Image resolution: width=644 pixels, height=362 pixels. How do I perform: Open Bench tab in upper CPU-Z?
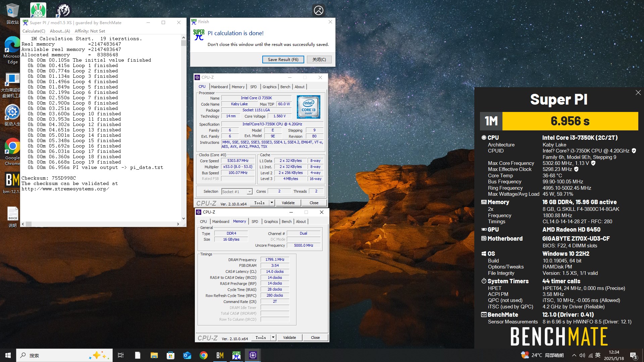(285, 87)
